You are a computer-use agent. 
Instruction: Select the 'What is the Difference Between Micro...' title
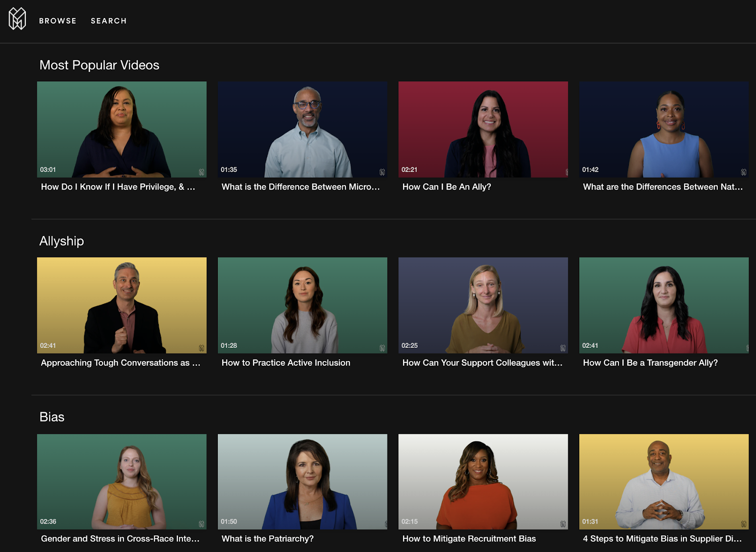click(x=301, y=187)
